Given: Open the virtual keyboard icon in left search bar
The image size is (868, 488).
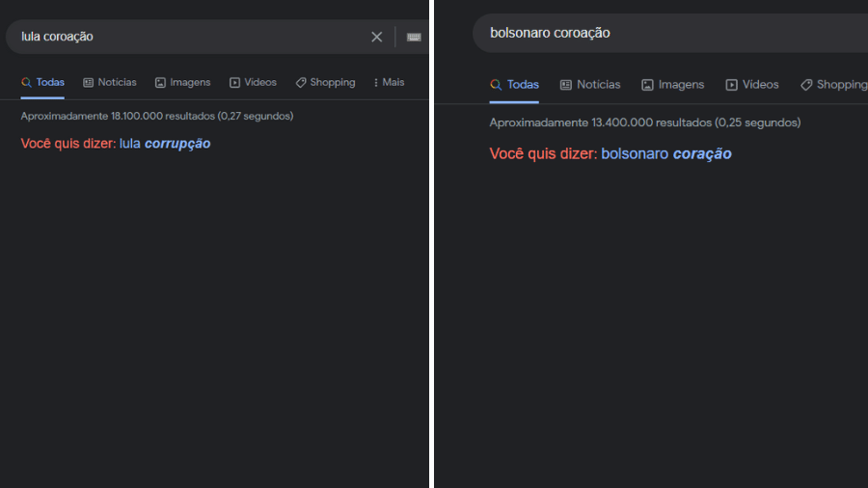Looking at the screenshot, I should (414, 37).
